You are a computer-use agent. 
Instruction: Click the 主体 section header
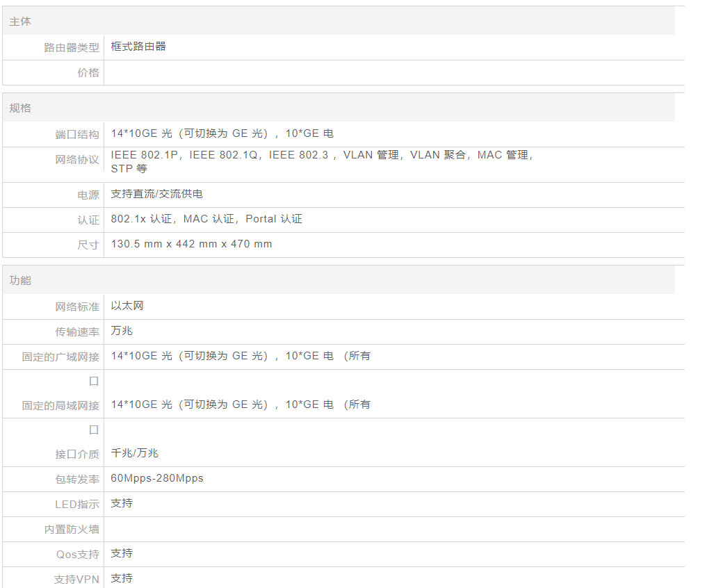(x=20, y=22)
